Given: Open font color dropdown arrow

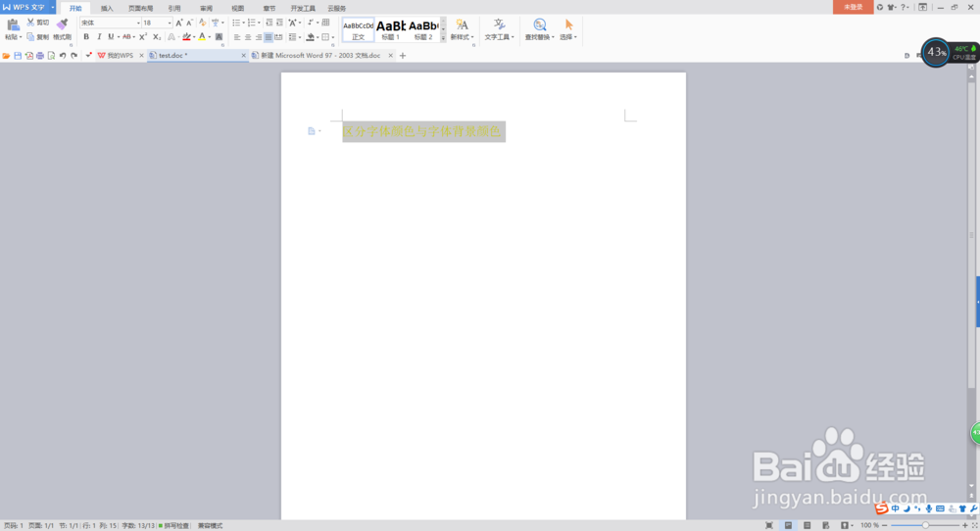Looking at the screenshot, I should tap(210, 37).
